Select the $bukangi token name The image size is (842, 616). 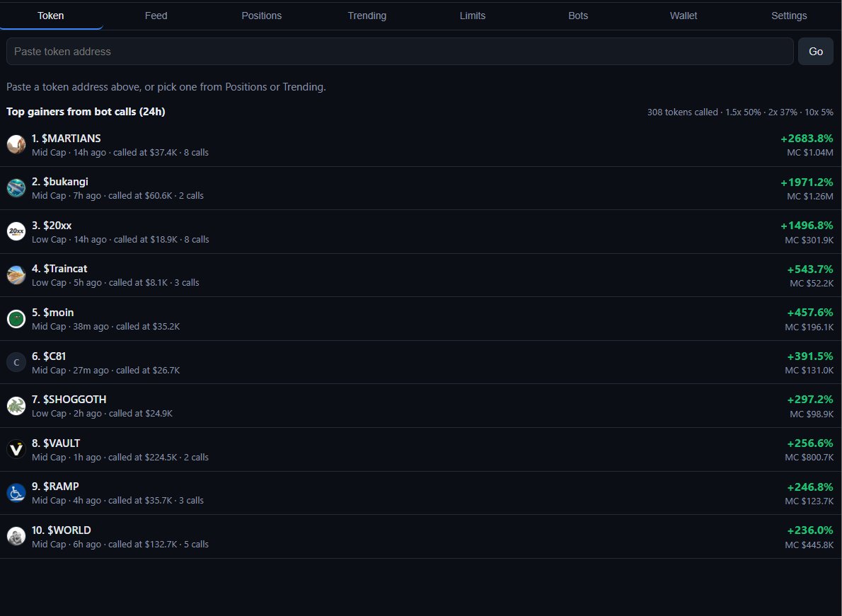(66, 182)
